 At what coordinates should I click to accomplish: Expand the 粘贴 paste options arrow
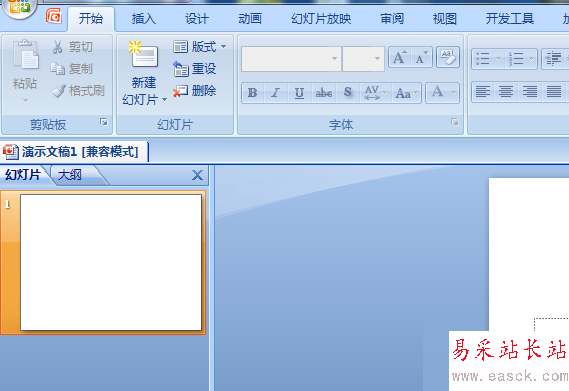25,100
